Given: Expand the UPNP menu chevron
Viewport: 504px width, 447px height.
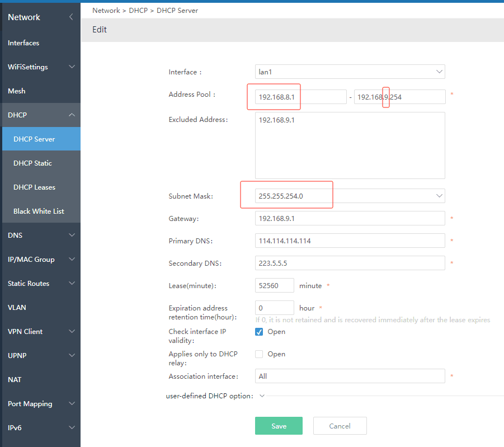Looking at the screenshot, I should point(72,355).
